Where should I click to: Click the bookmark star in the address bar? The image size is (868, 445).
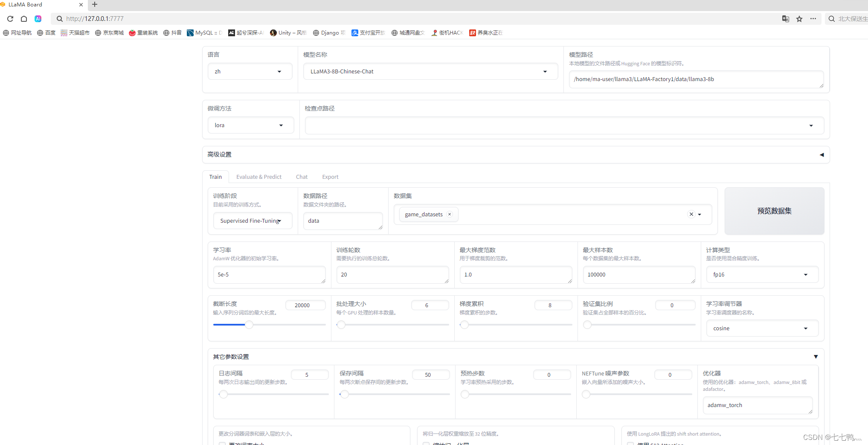pyautogui.click(x=799, y=19)
